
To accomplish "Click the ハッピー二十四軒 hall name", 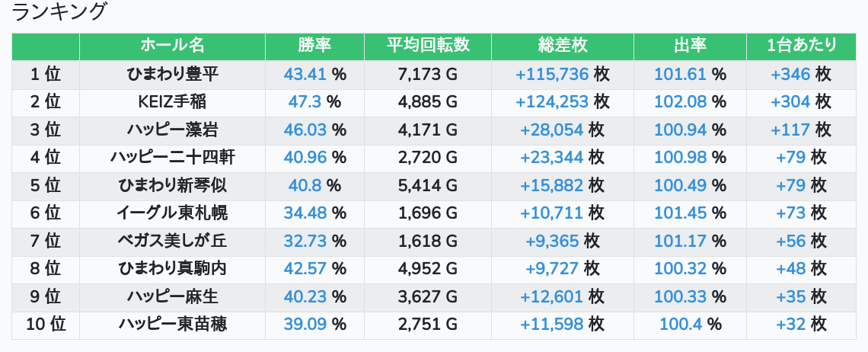I will [x=172, y=158].
